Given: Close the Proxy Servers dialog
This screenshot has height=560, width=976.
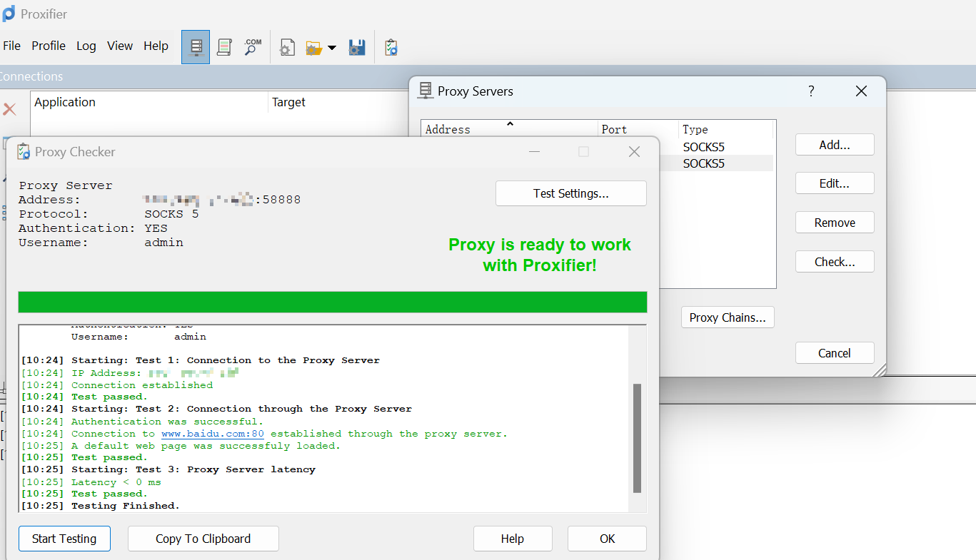Looking at the screenshot, I should tap(861, 91).
